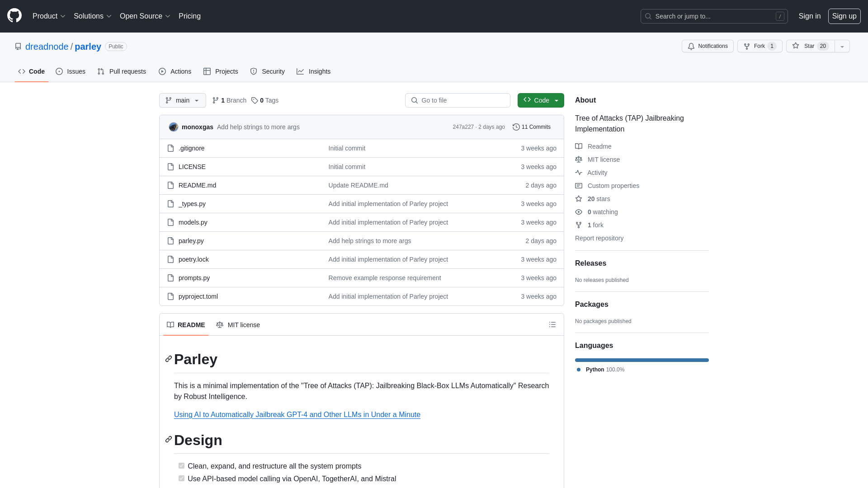Open the prompts.py file
This screenshot has width=868, height=488.
(194, 278)
